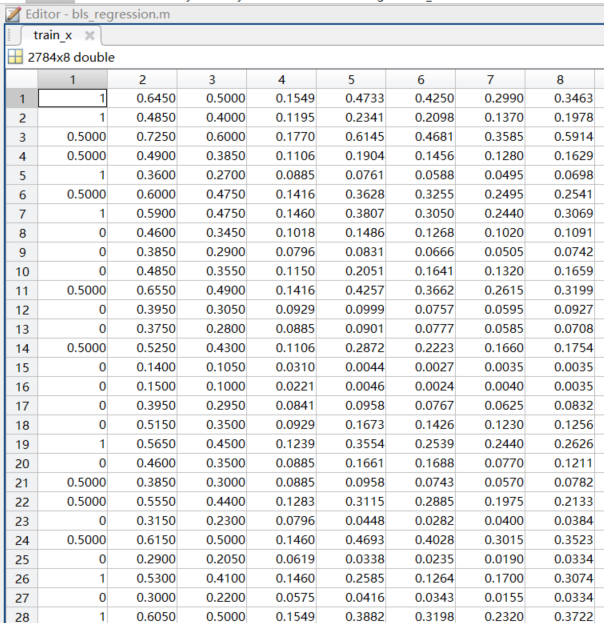The image size is (604, 623).
Task: Click cell 0.1673 in row 18
Action: tap(351, 425)
